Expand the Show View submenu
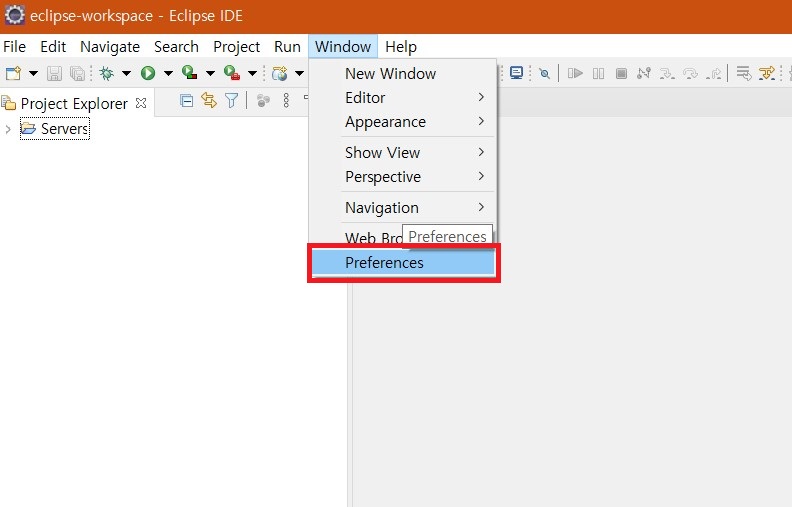The image size is (792, 507). pyautogui.click(x=403, y=153)
